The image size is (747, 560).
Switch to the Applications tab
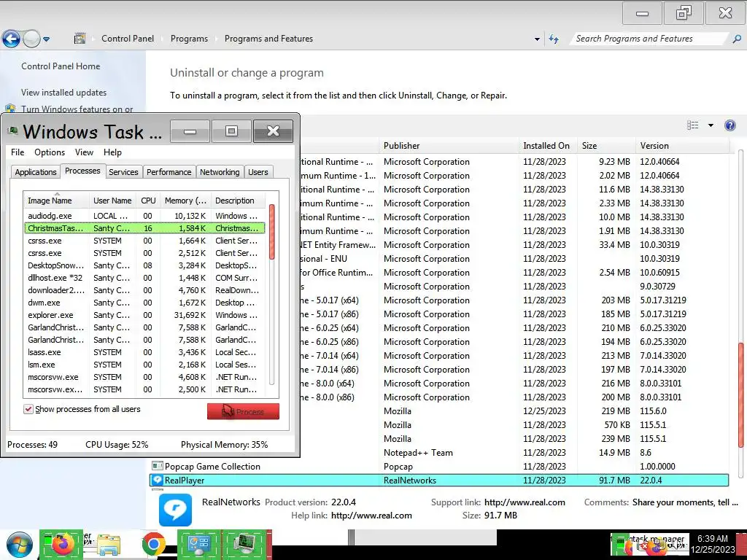pos(36,172)
